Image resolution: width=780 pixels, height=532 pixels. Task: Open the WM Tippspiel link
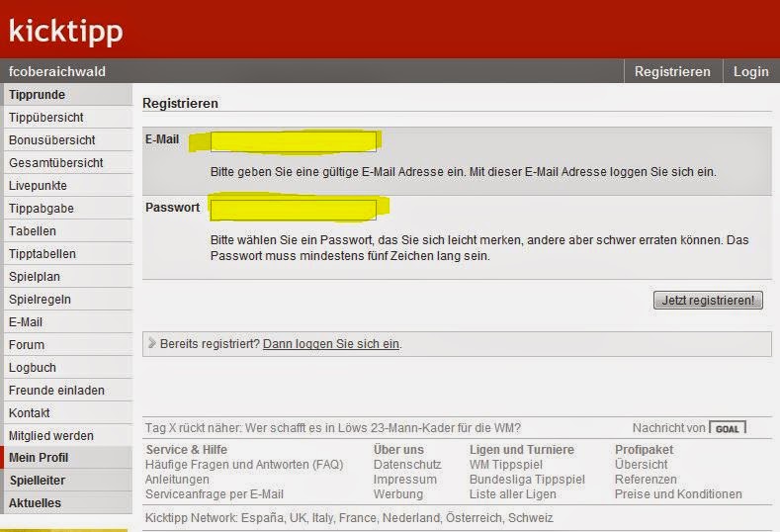click(x=506, y=465)
